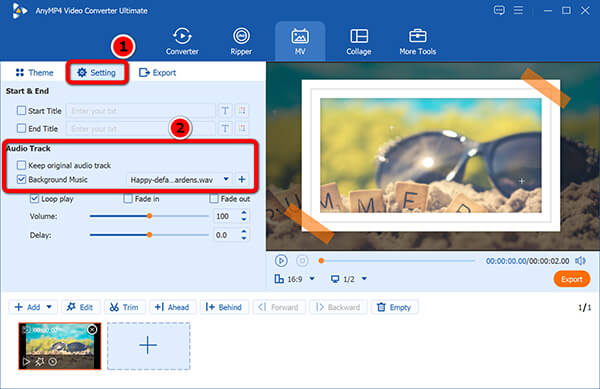Switch to the Export tab
The width and height of the screenshot is (600, 389).
pyautogui.click(x=157, y=72)
